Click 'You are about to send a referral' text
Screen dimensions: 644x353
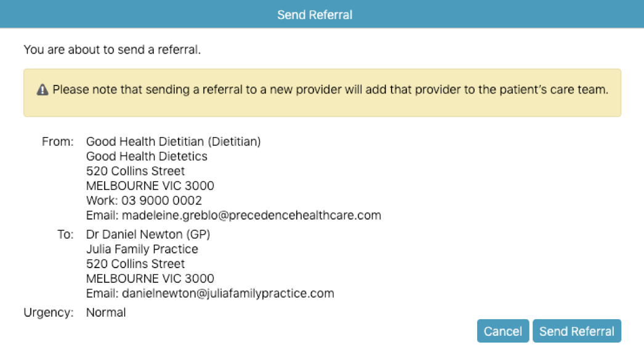click(x=112, y=49)
